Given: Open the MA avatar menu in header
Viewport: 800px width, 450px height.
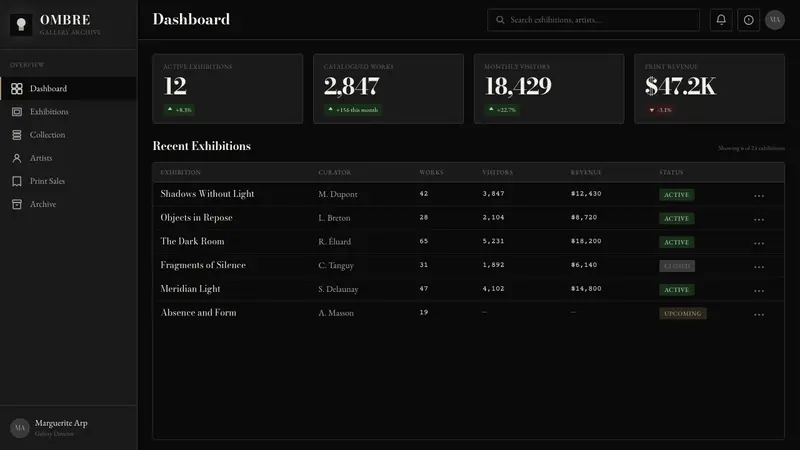Looking at the screenshot, I should click(775, 20).
